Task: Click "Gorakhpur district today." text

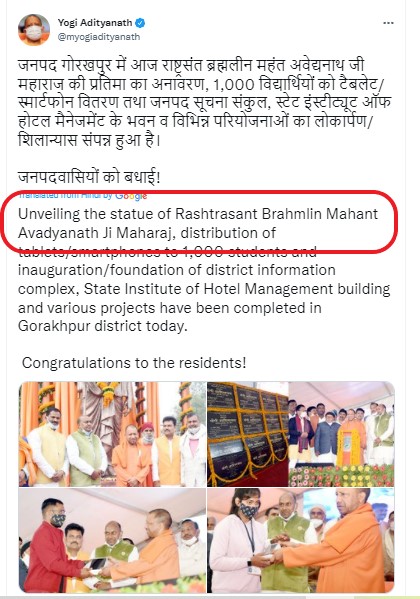Action: pyautogui.click(x=103, y=326)
